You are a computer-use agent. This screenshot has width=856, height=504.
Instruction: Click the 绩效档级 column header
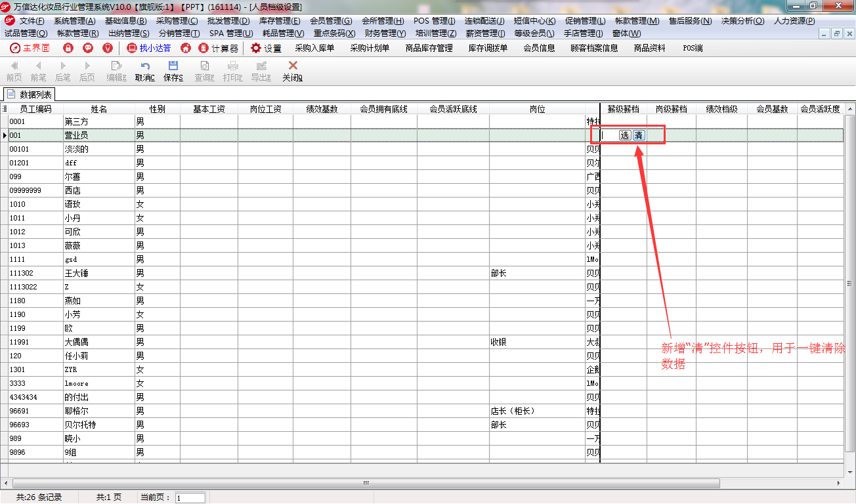[x=721, y=109]
